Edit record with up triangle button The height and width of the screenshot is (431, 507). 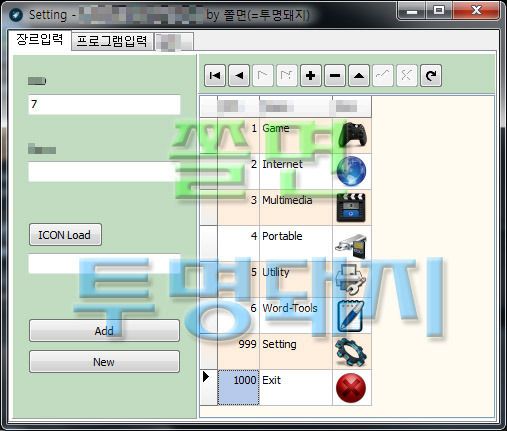pyautogui.click(x=359, y=76)
